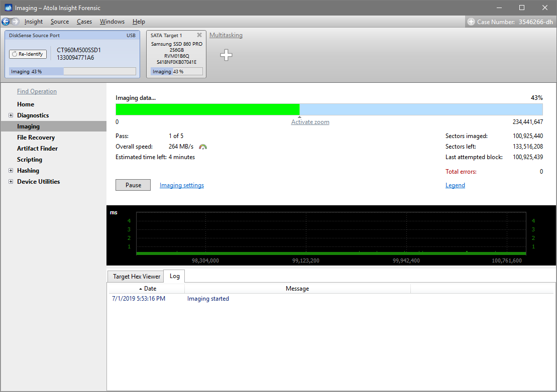Switch to the Target Hex Viewer tab

coord(137,276)
